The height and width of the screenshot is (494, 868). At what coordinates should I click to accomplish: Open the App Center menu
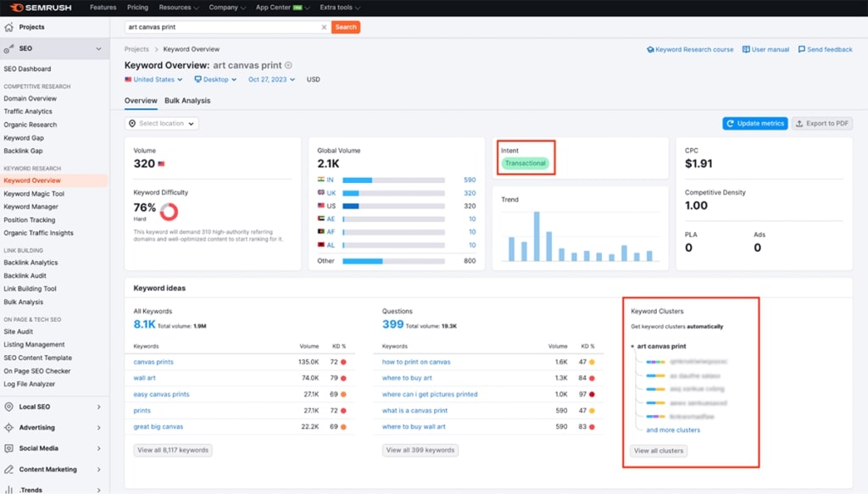(x=282, y=8)
